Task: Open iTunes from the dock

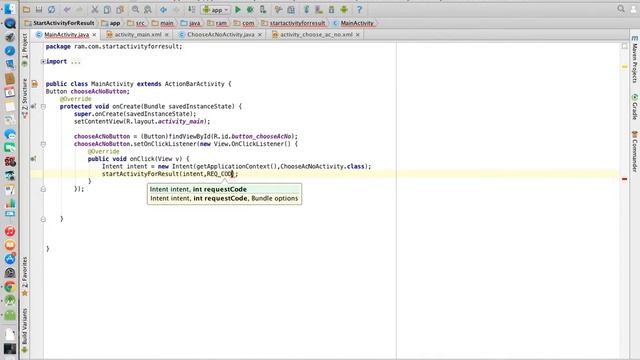Action: 10,231
